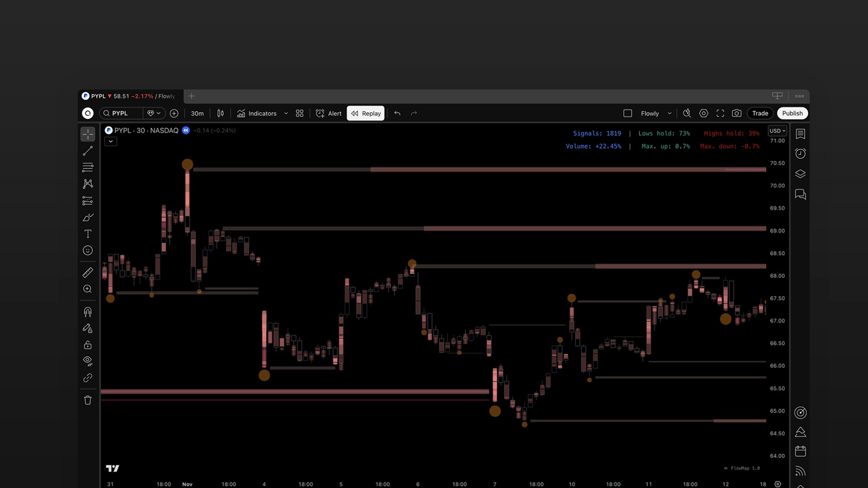Toggle fullscreen chart mode
This screenshot has width=868, height=488.
coord(720,113)
